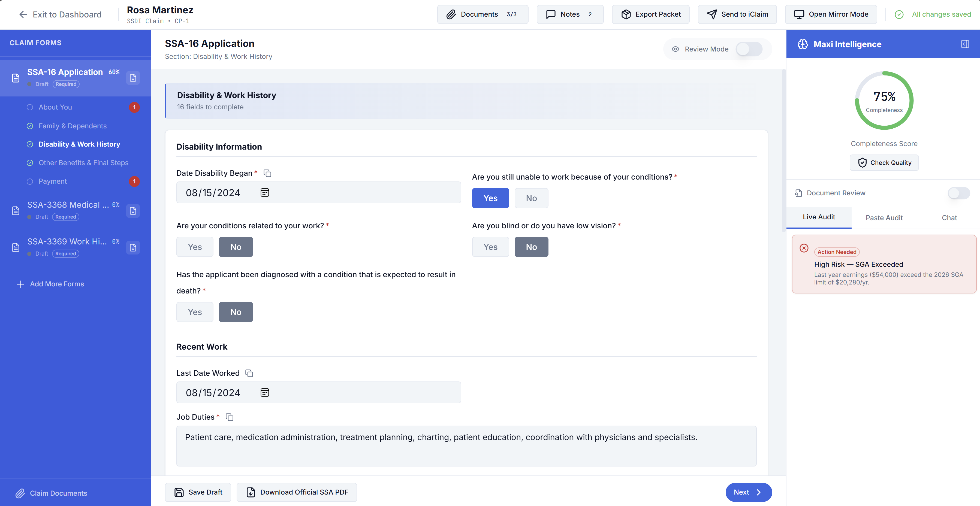
Task: Send claim using the Send to iClaim icon
Action: (x=712, y=14)
